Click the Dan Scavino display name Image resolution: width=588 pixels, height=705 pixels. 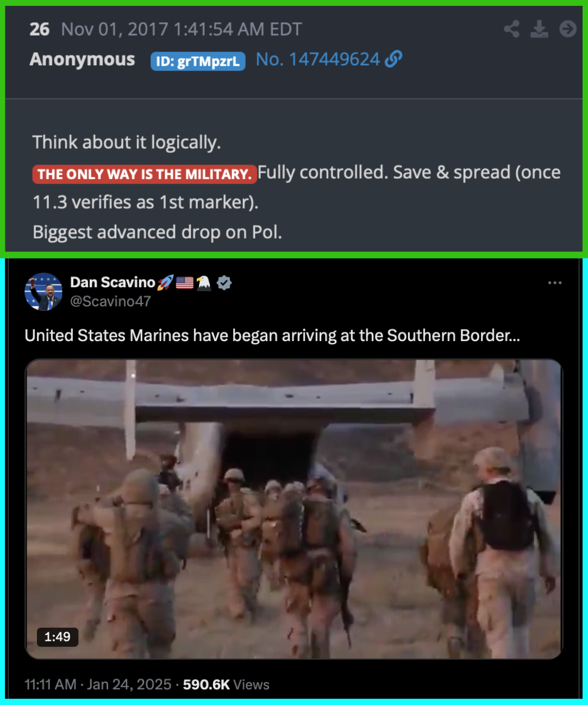click(113, 282)
